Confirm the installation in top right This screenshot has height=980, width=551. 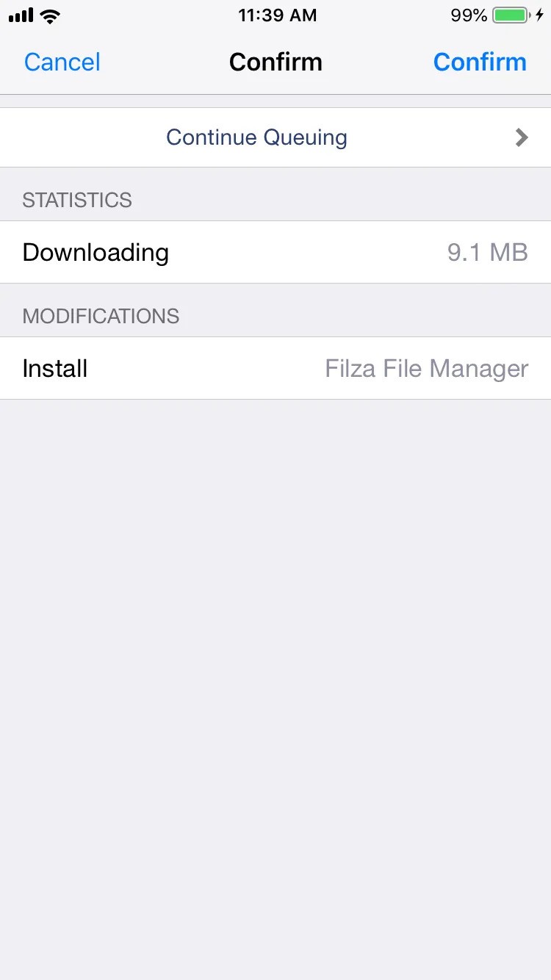coord(480,62)
